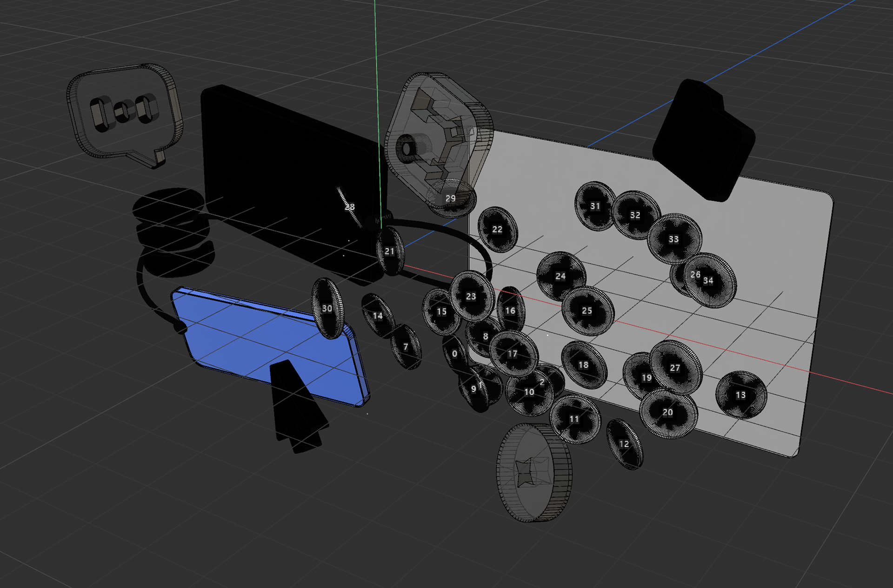Click the coin labeled 14

pos(378,316)
